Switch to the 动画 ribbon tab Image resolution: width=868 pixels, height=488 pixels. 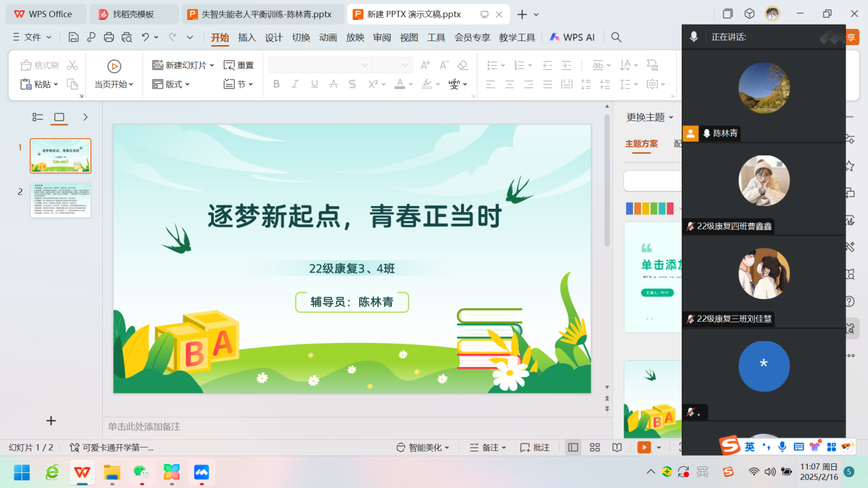pos(328,37)
